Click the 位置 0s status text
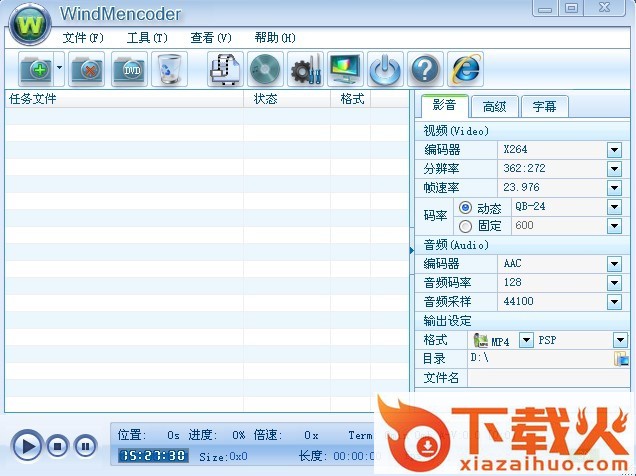 click(x=148, y=435)
